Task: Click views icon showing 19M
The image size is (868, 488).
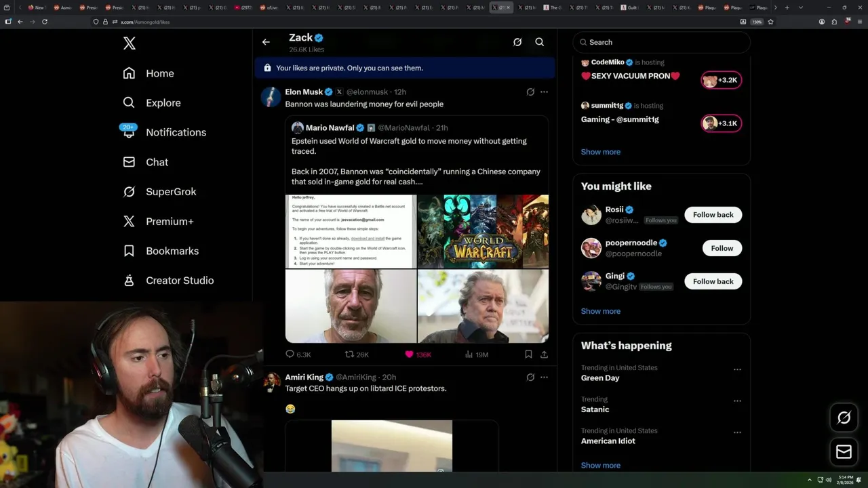Action: (469, 354)
